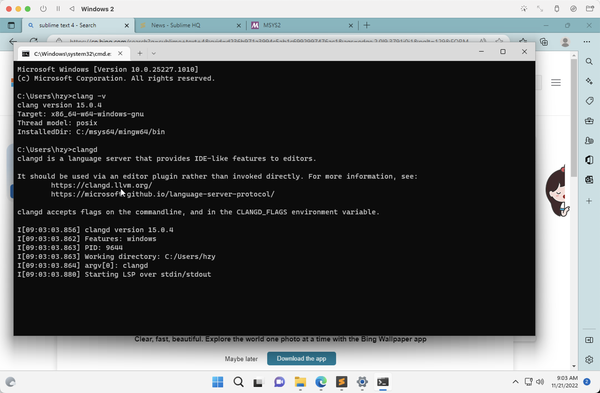Open a new terminal tab with plus button
The height and width of the screenshot is (393, 600).
coord(140,54)
